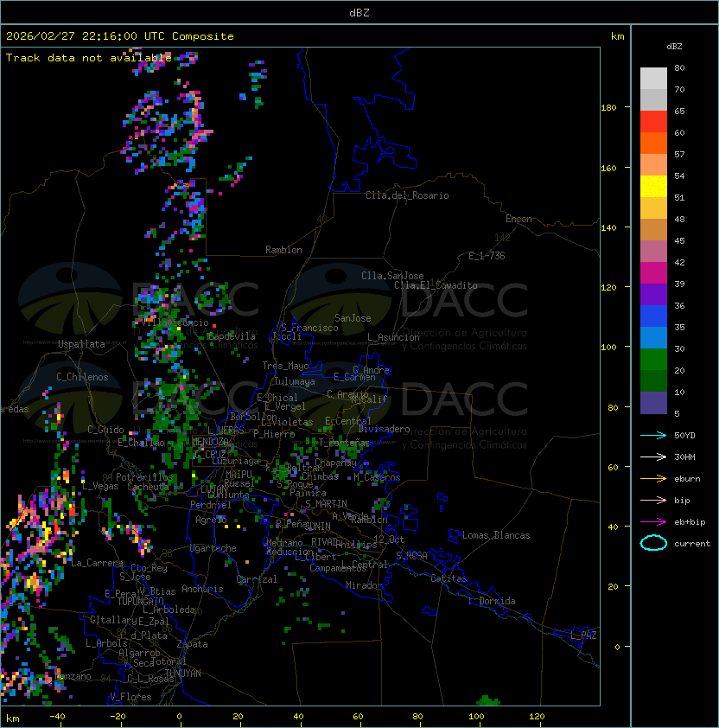
Task: Click the 140 tick on vertical axis
Action: coord(608,228)
